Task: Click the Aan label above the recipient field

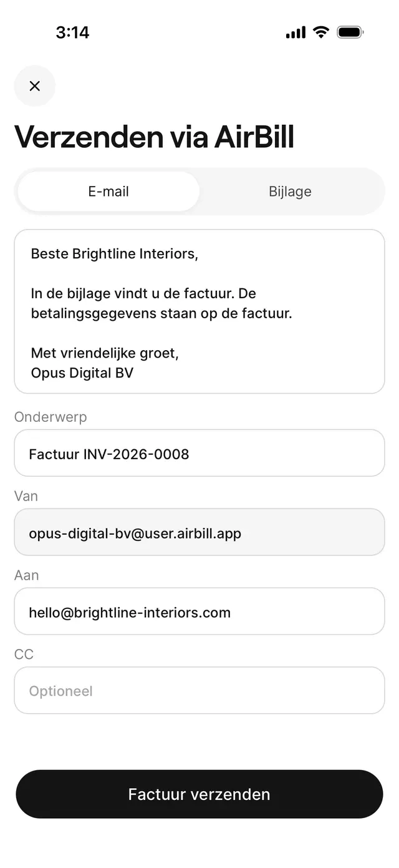Action: [27, 575]
